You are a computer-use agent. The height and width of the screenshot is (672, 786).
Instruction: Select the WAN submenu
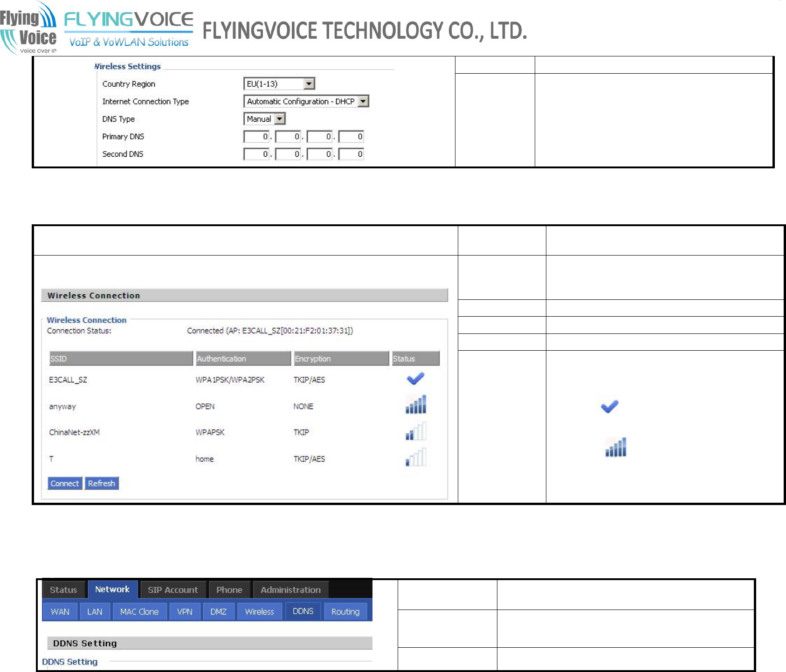(60, 611)
